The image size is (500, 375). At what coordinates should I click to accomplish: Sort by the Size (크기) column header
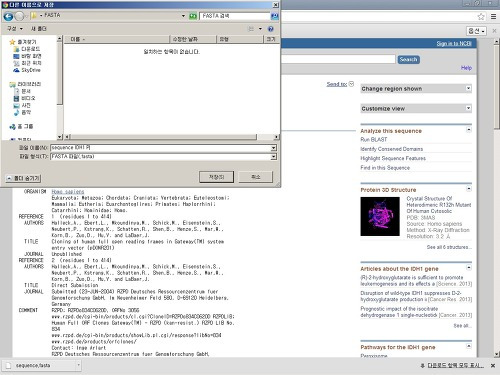click(271, 39)
